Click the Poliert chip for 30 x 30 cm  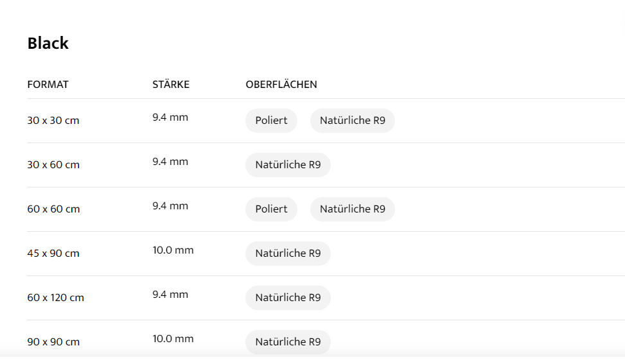coord(271,121)
